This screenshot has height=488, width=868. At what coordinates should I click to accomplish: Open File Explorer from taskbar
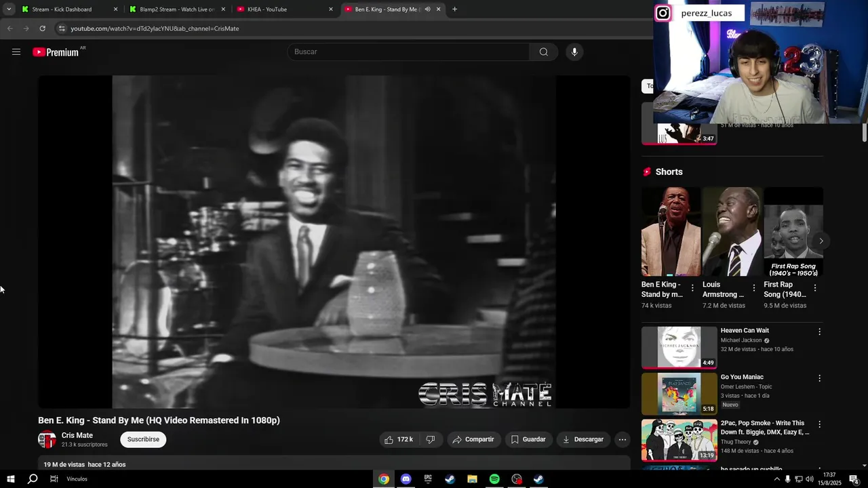coord(472,479)
